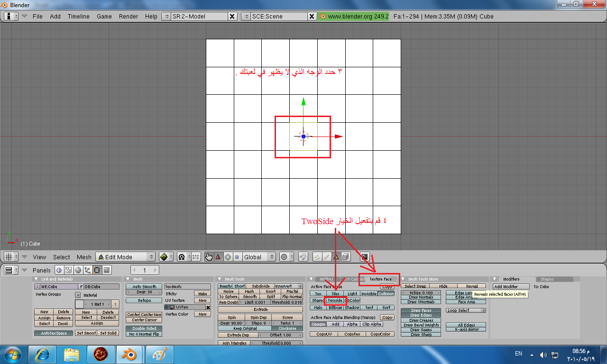Open the info window type selector
Viewport: 607px width, 364px height.
coord(11,16)
